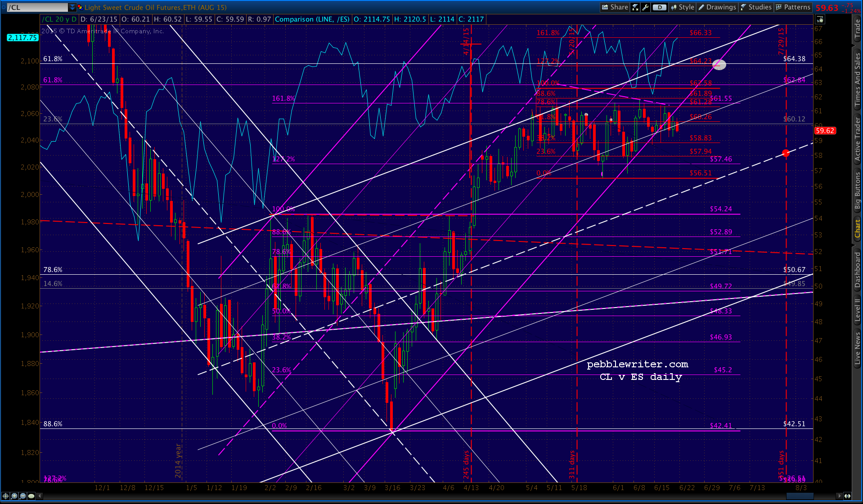Screen dimensions: 863x504
Task: Select the crosshair pan tool icon
Action: [5, 496]
